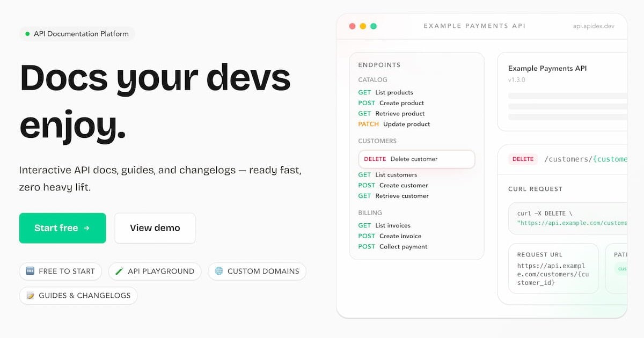
Task: Click the red DELETE method badge in request header
Action: pyautogui.click(x=523, y=159)
